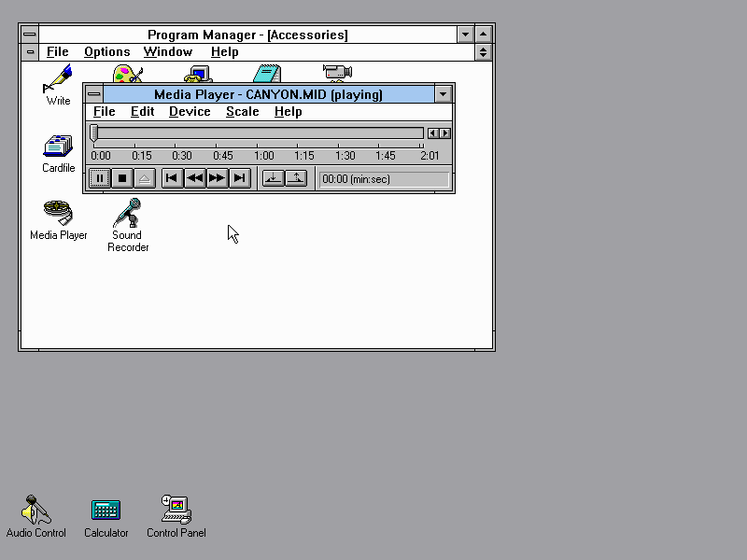Select the Write program icon
The width and height of the screenshot is (747, 560).
click(58, 79)
